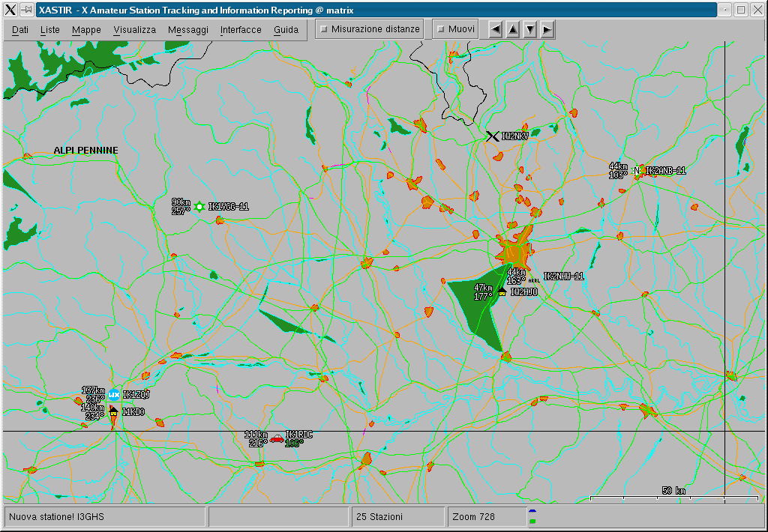Click the 111km 216° distance label
The width and height of the screenshot is (768, 532).
256,439
